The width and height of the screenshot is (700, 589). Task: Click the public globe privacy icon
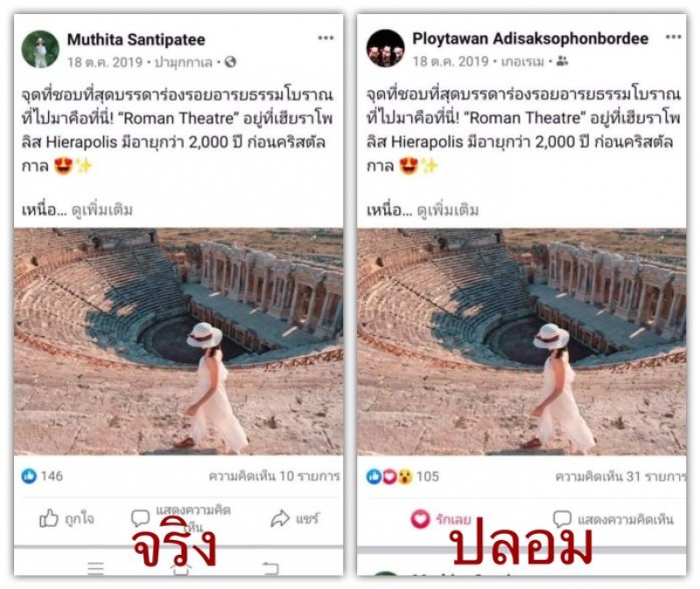coord(230,62)
